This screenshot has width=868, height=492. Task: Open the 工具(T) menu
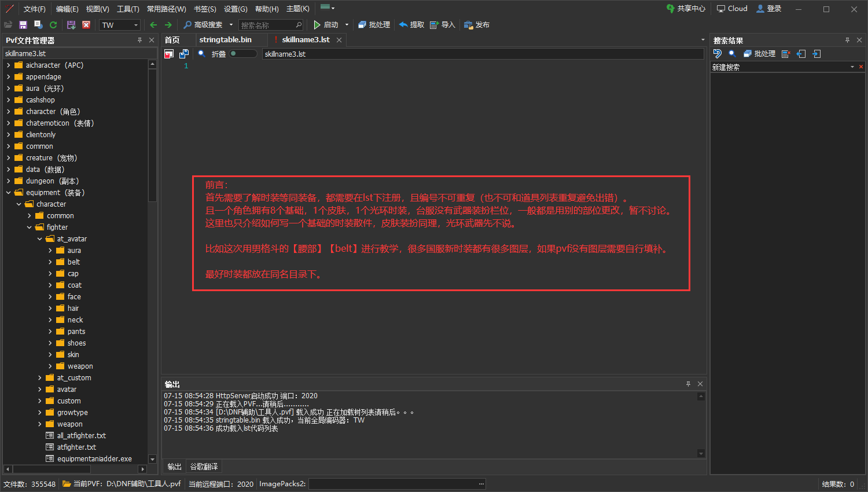(128, 9)
